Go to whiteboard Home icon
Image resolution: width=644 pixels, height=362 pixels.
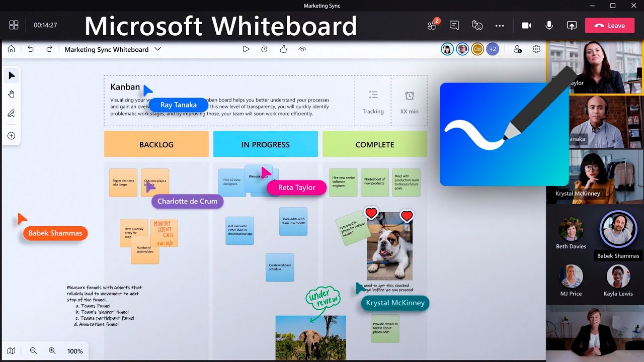(11, 49)
